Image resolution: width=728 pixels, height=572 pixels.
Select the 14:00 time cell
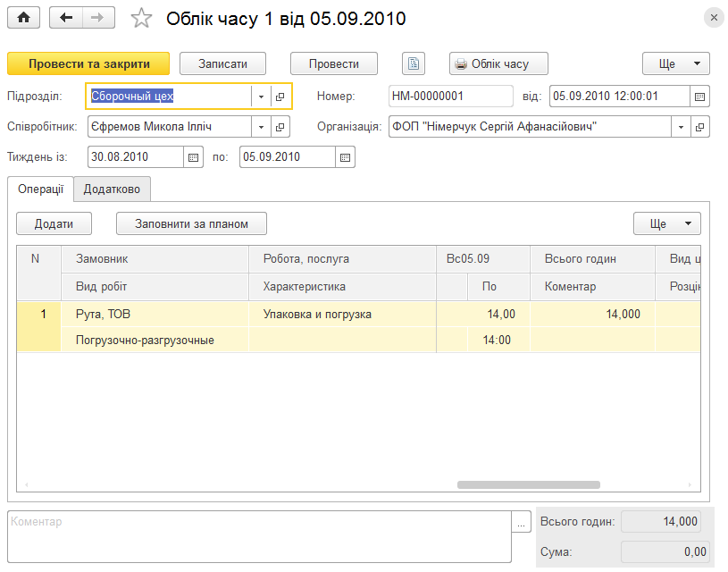tap(498, 341)
